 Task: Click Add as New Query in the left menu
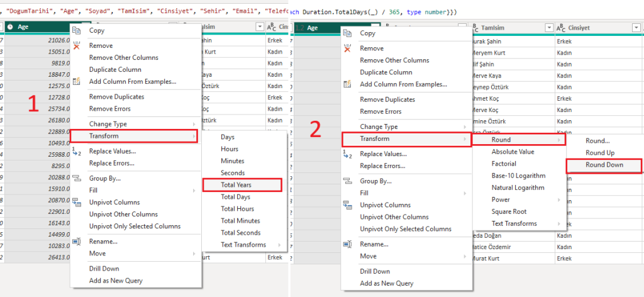point(116,281)
